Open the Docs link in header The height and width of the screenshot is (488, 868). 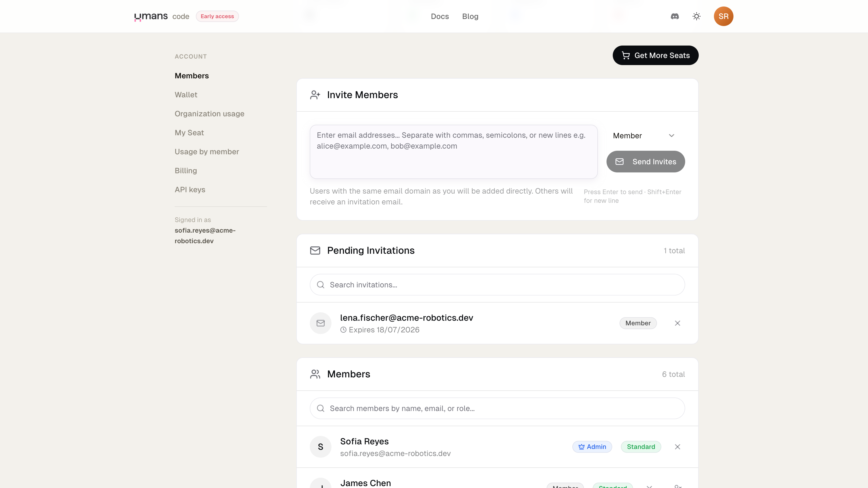[440, 16]
